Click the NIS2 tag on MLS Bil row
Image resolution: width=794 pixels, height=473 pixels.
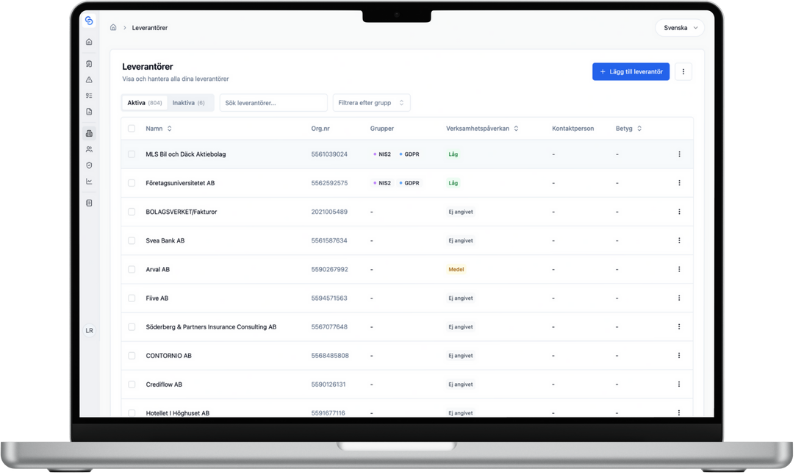click(382, 154)
